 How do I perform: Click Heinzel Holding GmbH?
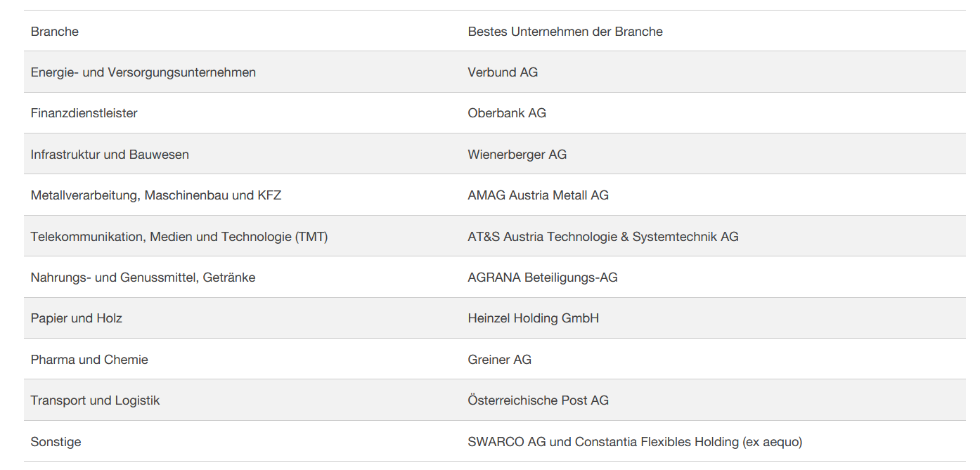click(x=534, y=318)
